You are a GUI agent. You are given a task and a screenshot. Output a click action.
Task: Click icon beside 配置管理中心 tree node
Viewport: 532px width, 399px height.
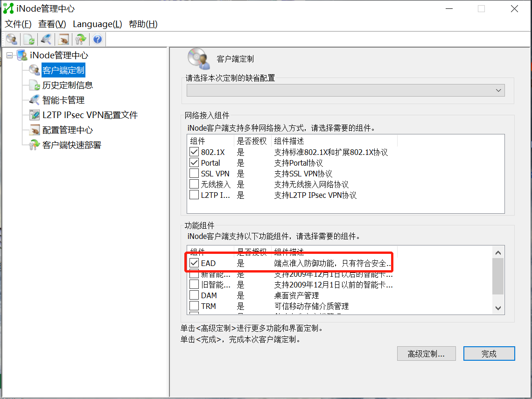point(34,130)
